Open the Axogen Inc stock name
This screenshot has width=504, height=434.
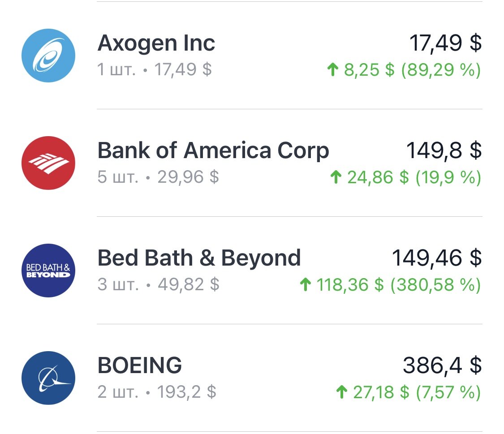point(156,43)
